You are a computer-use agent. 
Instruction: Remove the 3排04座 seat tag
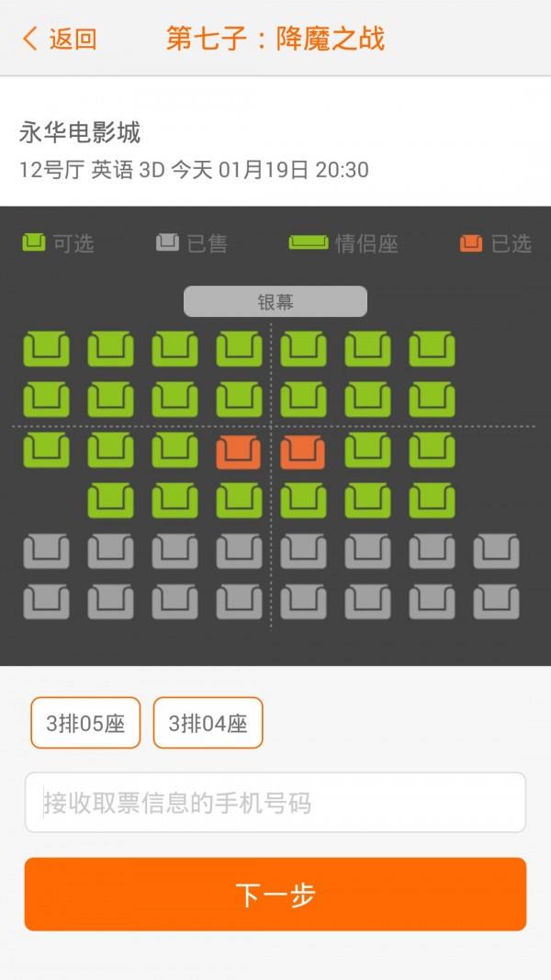pos(208,723)
